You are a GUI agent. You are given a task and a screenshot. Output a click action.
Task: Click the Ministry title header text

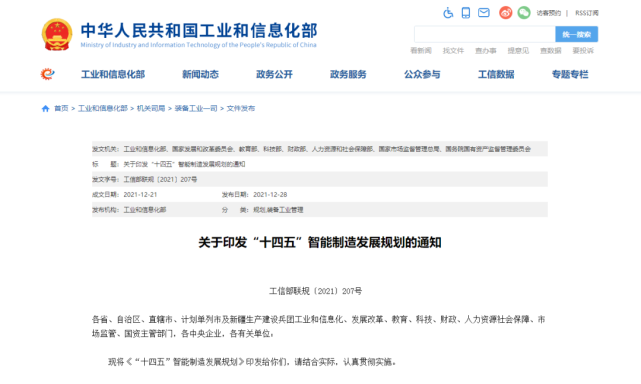point(199,31)
